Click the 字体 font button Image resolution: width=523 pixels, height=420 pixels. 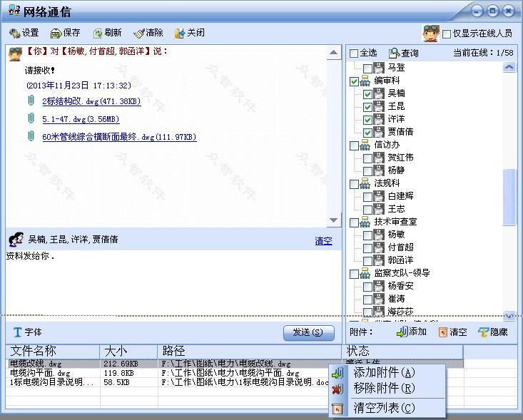click(x=27, y=332)
